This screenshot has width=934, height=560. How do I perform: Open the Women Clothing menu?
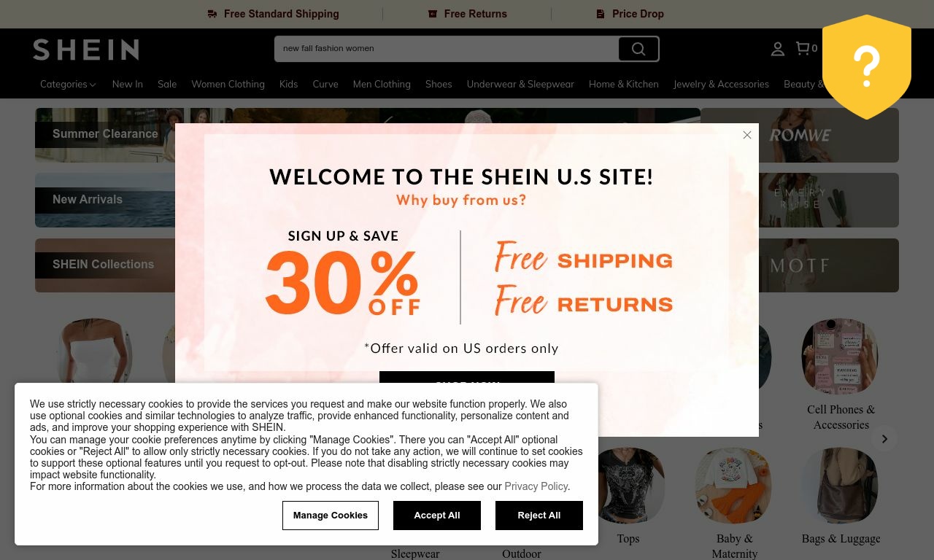point(228,84)
